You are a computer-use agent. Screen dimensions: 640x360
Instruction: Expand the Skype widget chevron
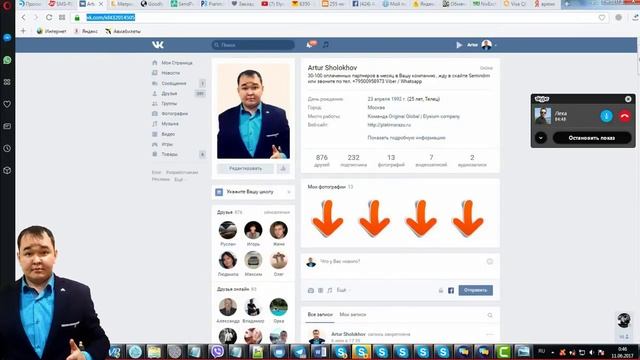[x=541, y=138]
